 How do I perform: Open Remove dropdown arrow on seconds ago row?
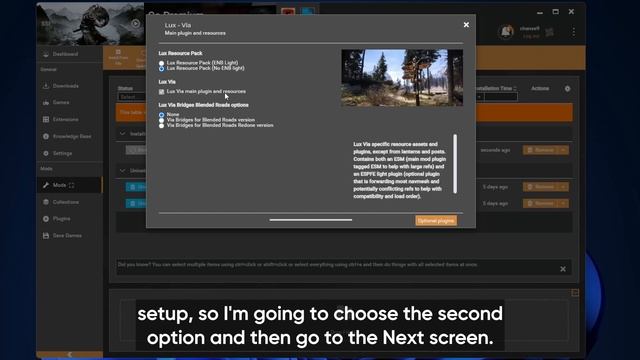click(563, 150)
